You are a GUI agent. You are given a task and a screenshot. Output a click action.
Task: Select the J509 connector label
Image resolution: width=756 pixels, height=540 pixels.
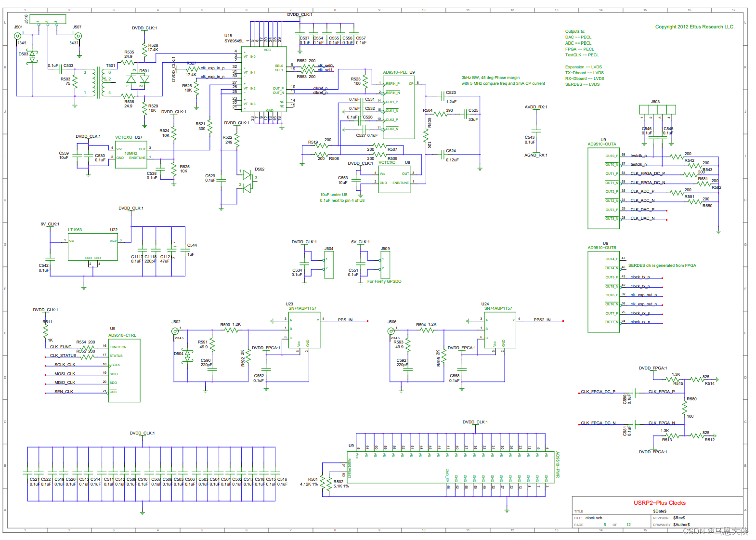[385, 249]
